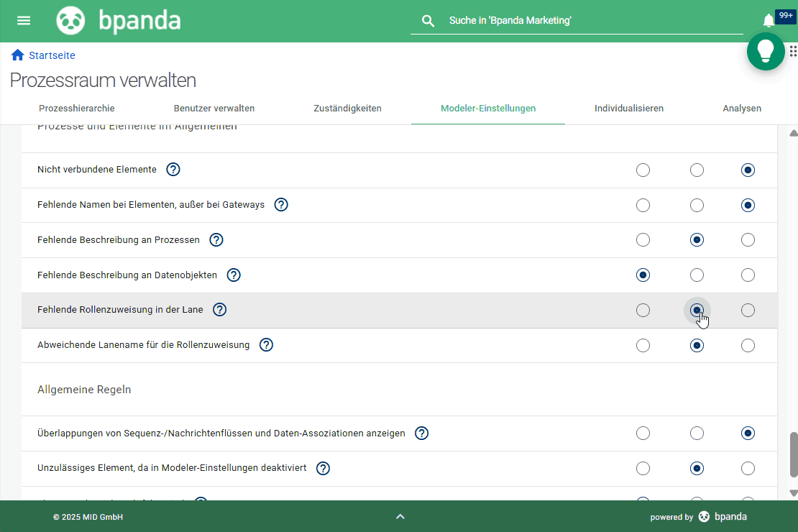The height and width of the screenshot is (532, 798).
Task: Click the bpanda panda logo
Action: 70,20
